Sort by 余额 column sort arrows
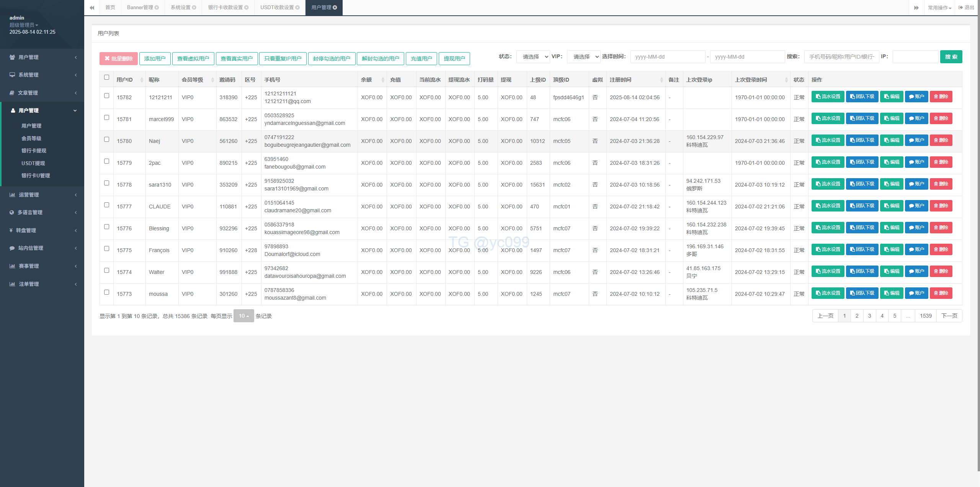The image size is (980, 487). pos(383,80)
